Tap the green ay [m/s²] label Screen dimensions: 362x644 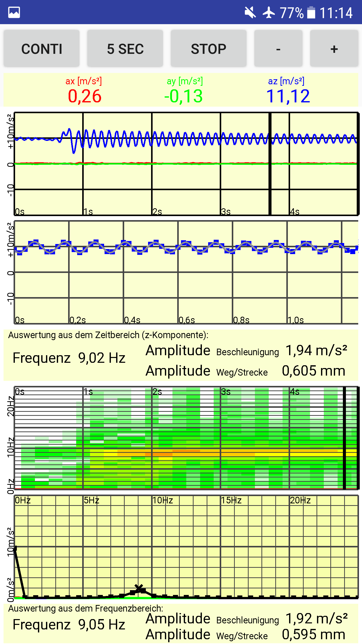(x=185, y=81)
